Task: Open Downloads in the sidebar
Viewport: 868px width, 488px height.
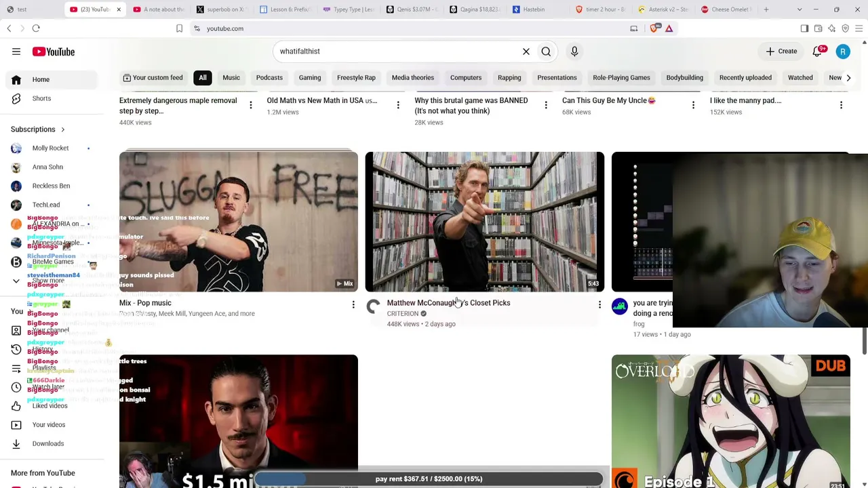Action: pos(52,444)
